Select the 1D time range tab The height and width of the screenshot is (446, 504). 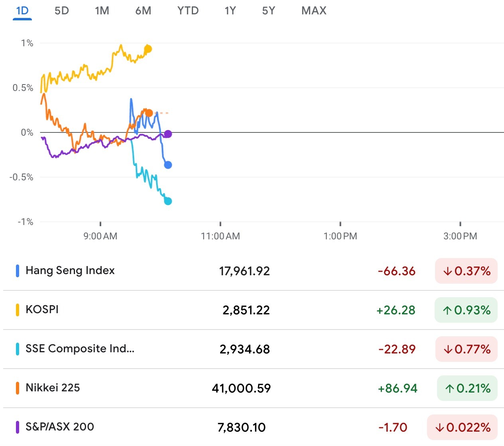[22, 11]
